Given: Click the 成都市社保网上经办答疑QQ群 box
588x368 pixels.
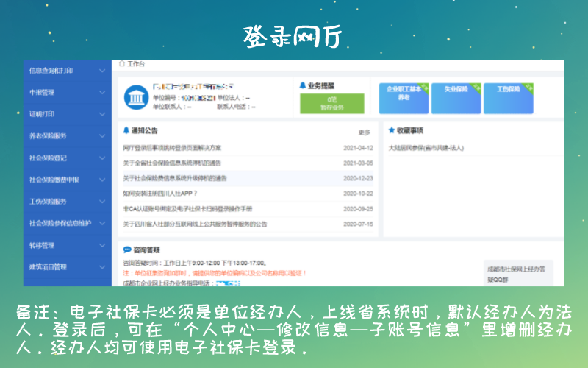Looking at the screenshot, I should pyautogui.click(x=518, y=273).
